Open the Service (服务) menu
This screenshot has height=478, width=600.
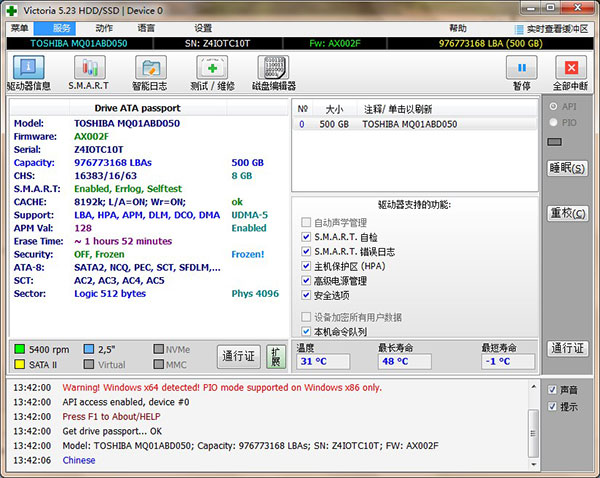click(62, 28)
